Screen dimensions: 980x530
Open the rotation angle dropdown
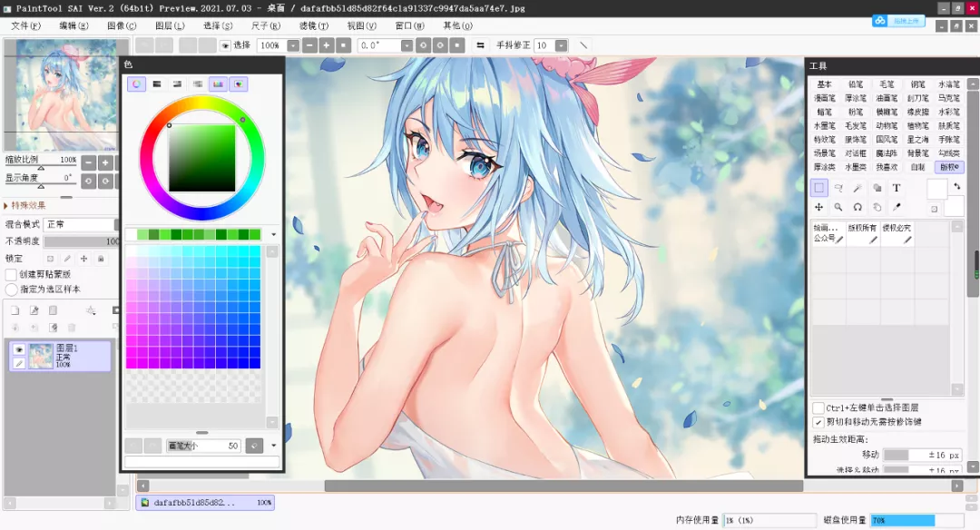click(x=407, y=45)
